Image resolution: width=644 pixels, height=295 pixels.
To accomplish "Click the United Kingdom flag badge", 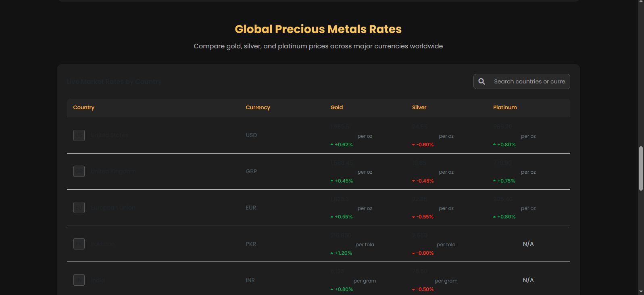I will coord(79,171).
